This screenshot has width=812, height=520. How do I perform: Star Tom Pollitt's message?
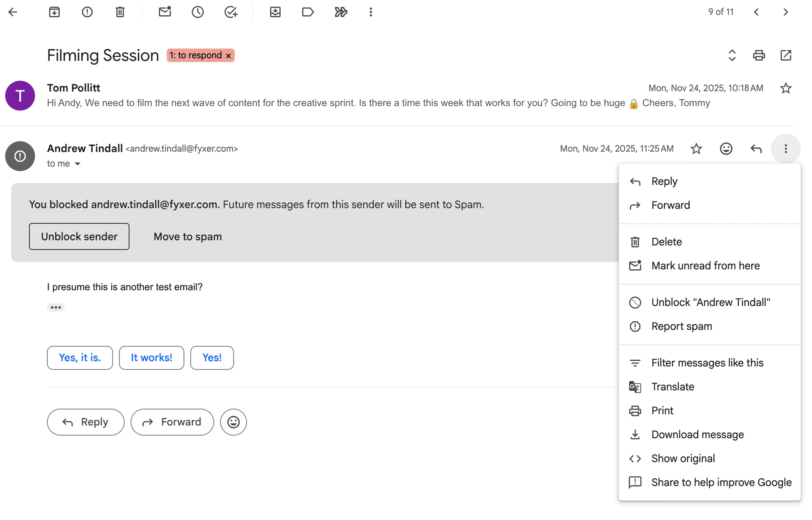click(x=786, y=88)
